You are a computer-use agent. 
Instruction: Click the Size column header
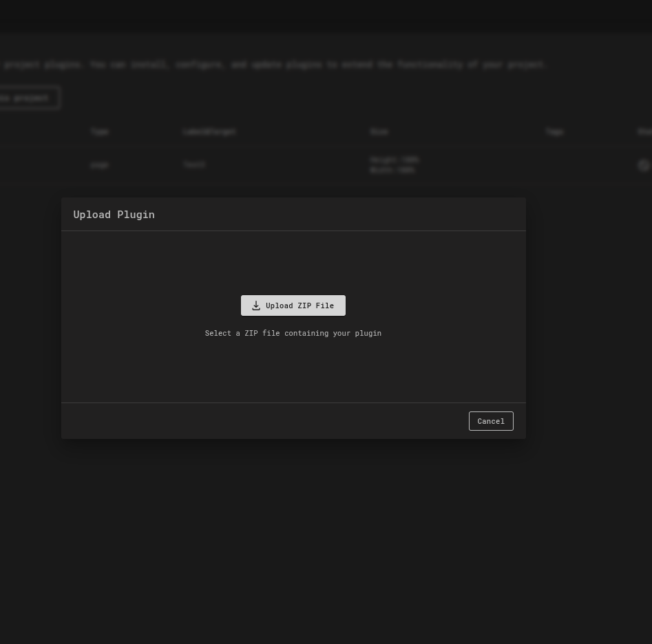click(x=379, y=131)
